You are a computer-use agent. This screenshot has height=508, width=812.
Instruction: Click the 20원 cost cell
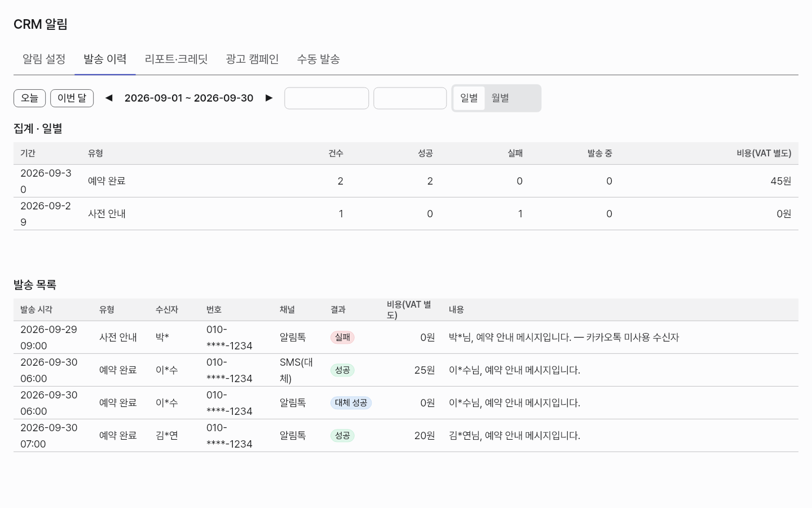425,436
